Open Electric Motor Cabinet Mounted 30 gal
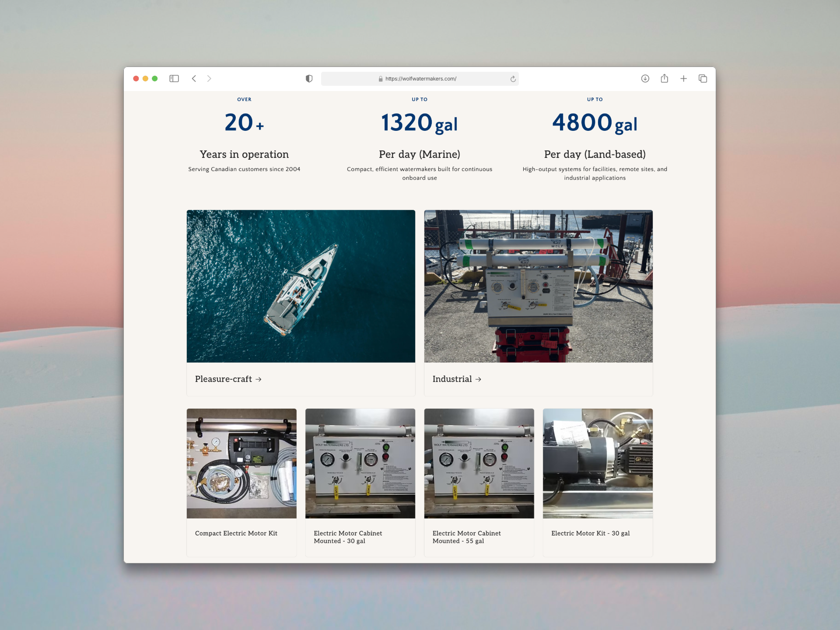The width and height of the screenshot is (840, 630). (348, 537)
